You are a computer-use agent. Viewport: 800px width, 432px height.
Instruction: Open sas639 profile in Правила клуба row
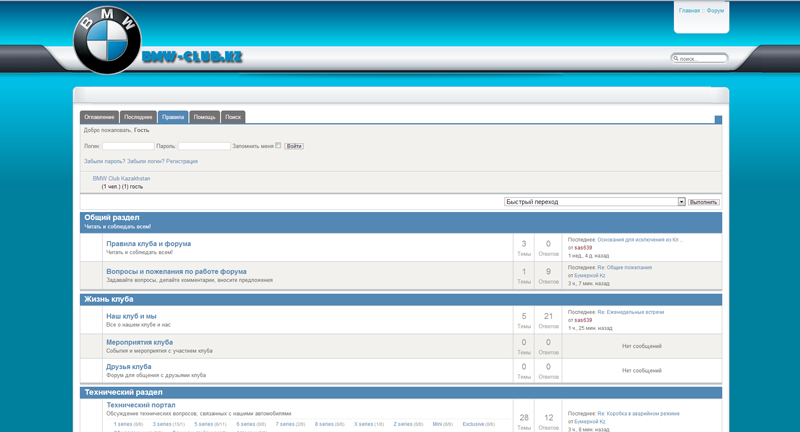[x=583, y=248]
